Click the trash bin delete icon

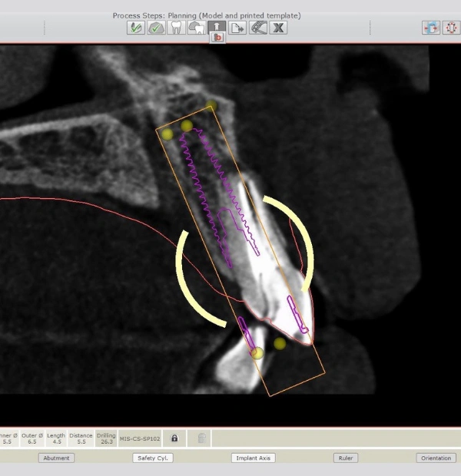202,438
